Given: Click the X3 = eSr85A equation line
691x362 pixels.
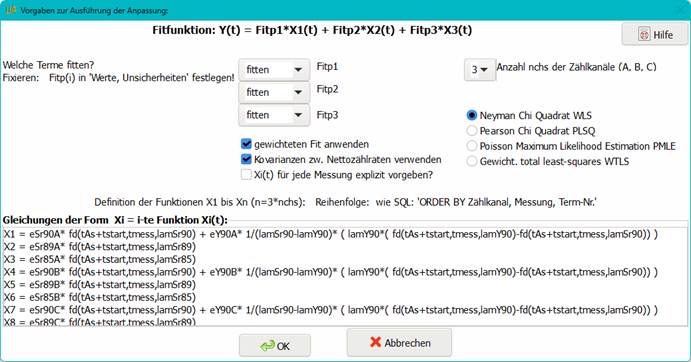Looking at the screenshot, I should 100,259.
